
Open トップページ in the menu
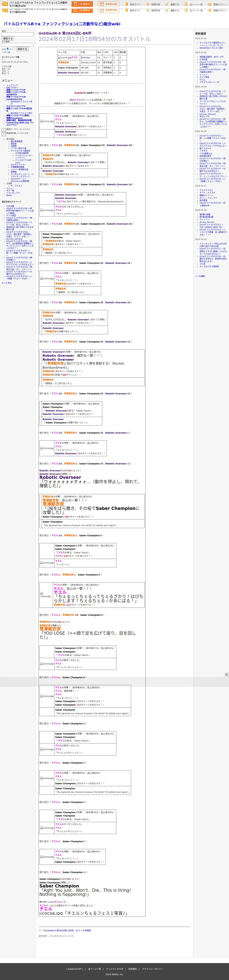12,85
